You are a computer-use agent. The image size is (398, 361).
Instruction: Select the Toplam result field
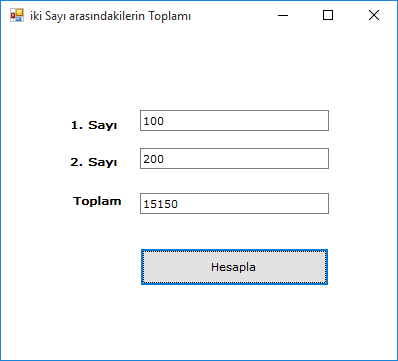click(234, 203)
